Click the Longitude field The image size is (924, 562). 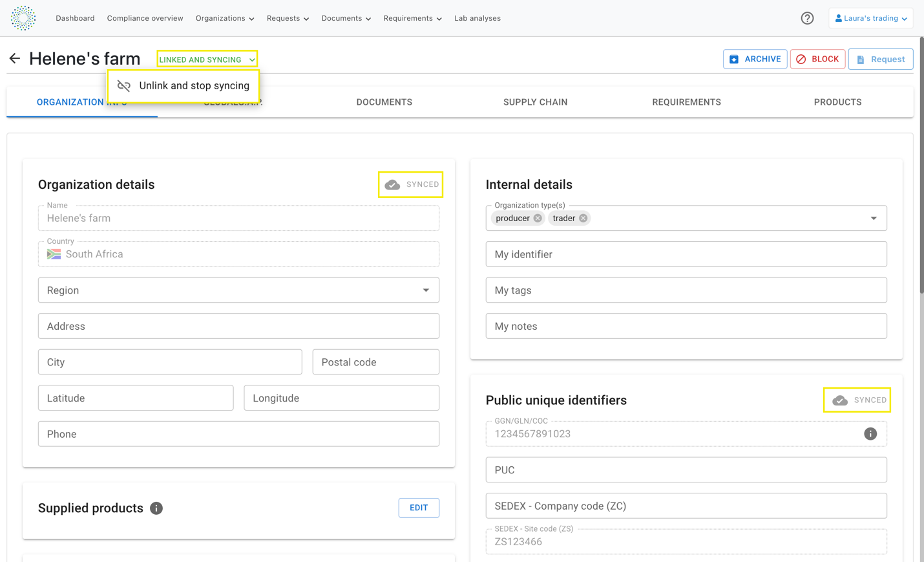tap(342, 398)
